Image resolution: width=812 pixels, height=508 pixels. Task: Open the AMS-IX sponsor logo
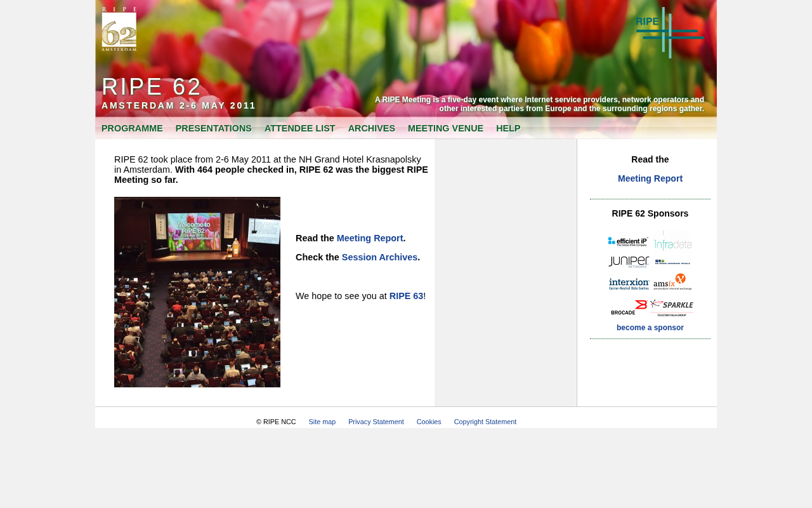[x=672, y=282]
